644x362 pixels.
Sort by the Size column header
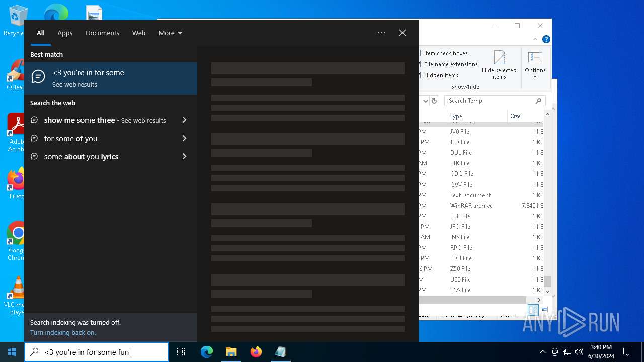(525, 116)
